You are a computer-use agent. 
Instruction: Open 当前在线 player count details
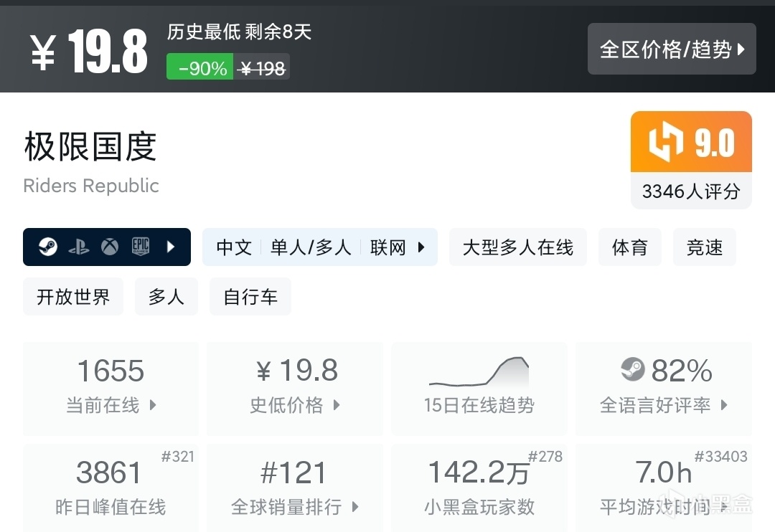coord(111,388)
